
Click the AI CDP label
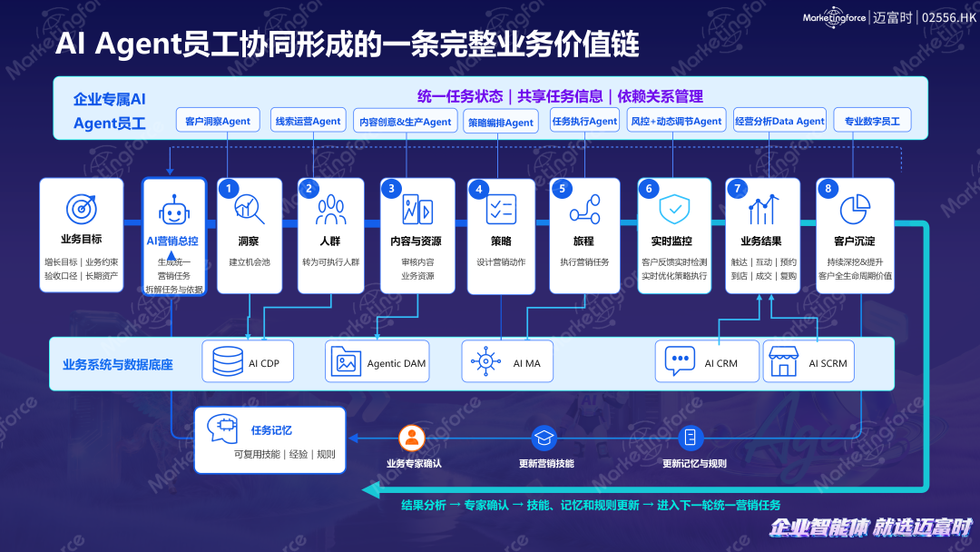(x=264, y=363)
